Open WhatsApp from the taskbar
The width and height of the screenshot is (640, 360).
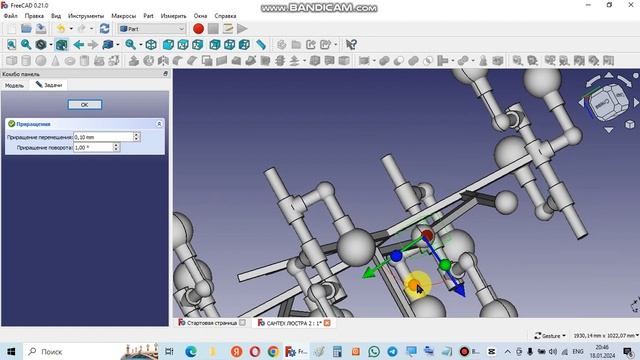373,351
